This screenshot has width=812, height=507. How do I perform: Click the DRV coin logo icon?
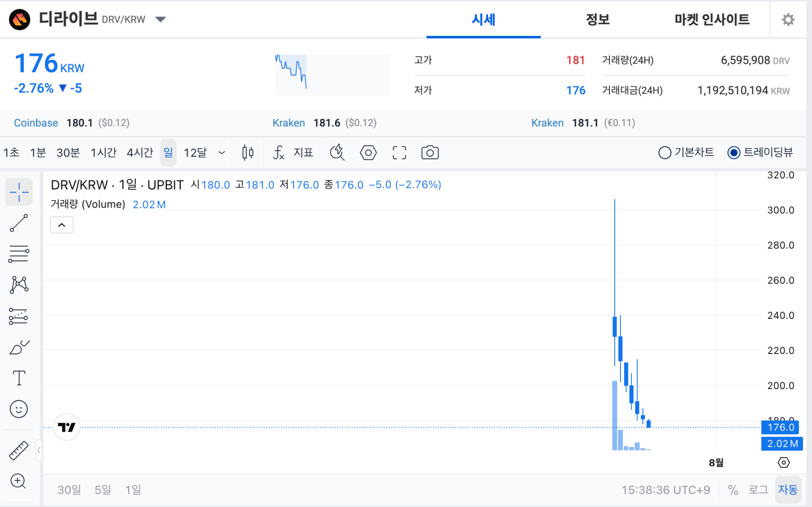tap(19, 19)
